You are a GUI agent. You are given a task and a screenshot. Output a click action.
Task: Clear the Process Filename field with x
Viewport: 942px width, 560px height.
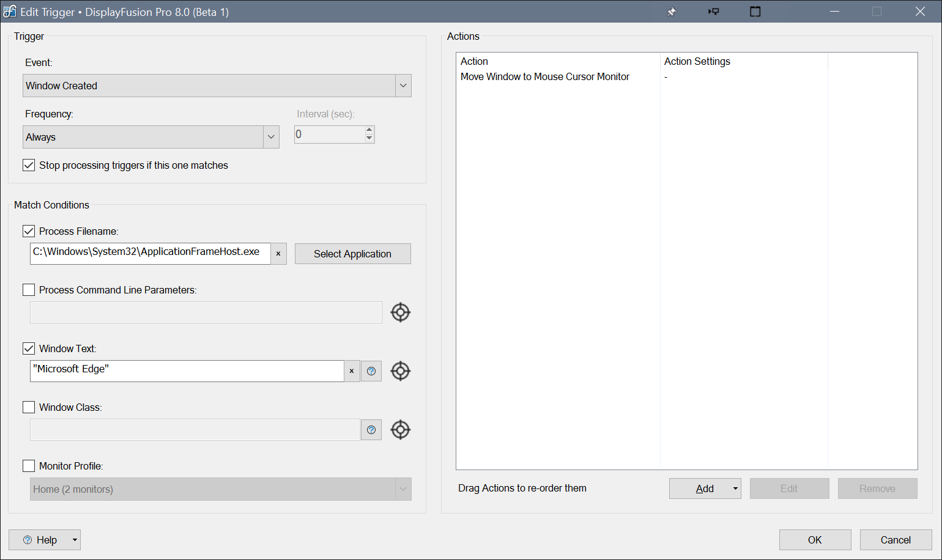(x=278, y=254)
